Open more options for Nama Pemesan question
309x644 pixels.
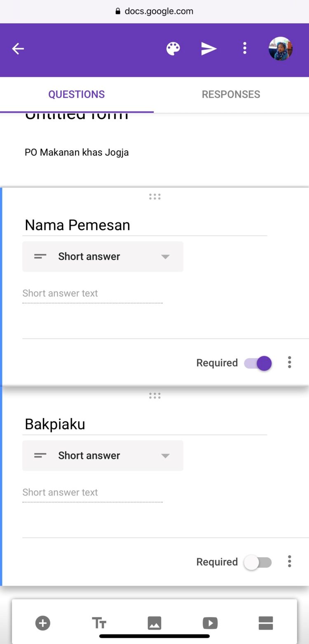point(290,363)
